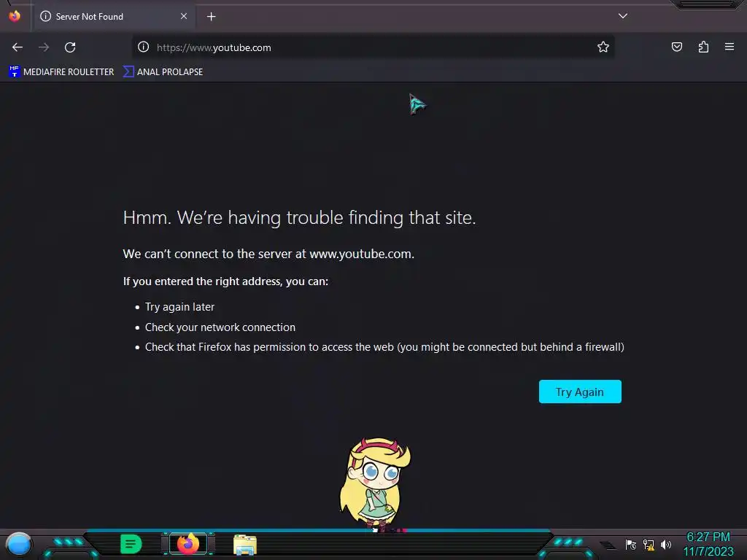
Task: Expand the list all tabs chevron
Action: (x=623, y=16)
